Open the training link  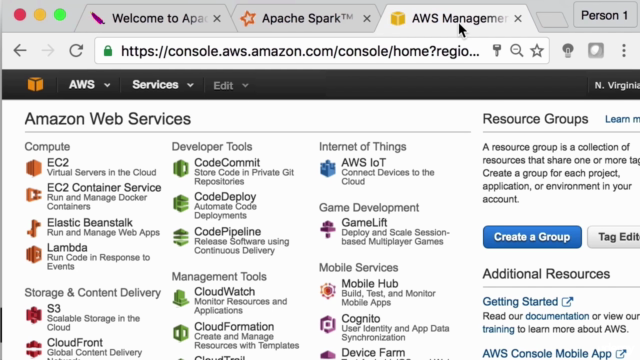point(498,329)
